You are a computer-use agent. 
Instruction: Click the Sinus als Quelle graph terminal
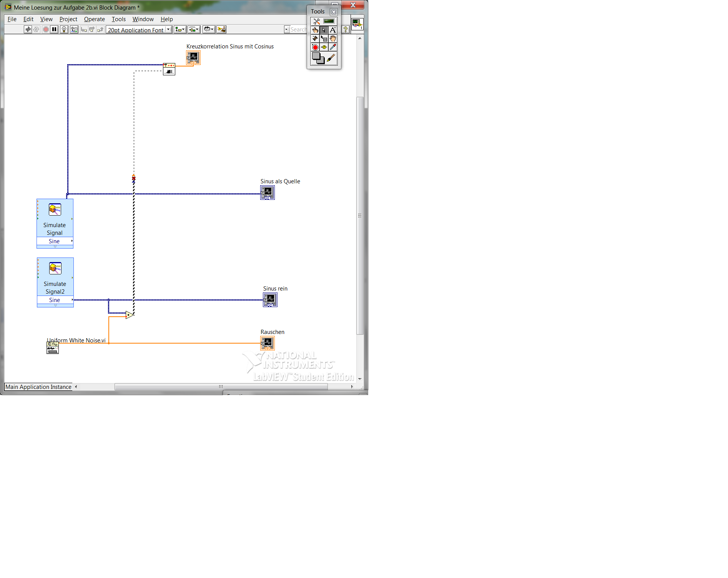(x=268, y=193)
